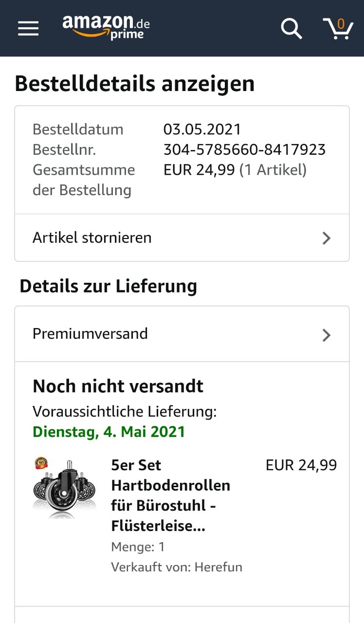Open the 5er Set Hartbodenrollen product title
Screen dimensions: 364x623
click(x=170, y=495)
